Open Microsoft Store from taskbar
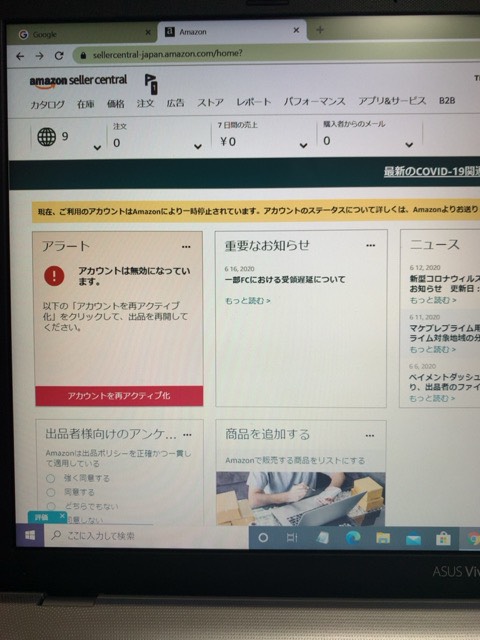Viewport: 480px width, 640px height. click(443, 539)
